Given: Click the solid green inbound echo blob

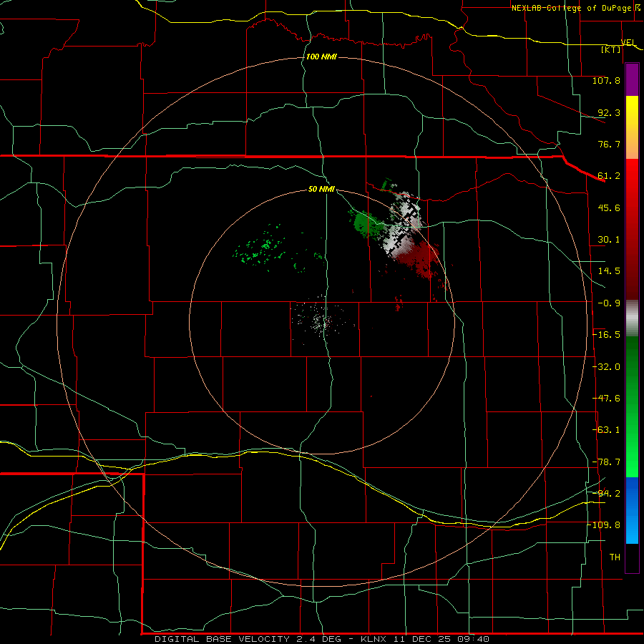Looking at the screenshot, I should click(x=366, y=224).
